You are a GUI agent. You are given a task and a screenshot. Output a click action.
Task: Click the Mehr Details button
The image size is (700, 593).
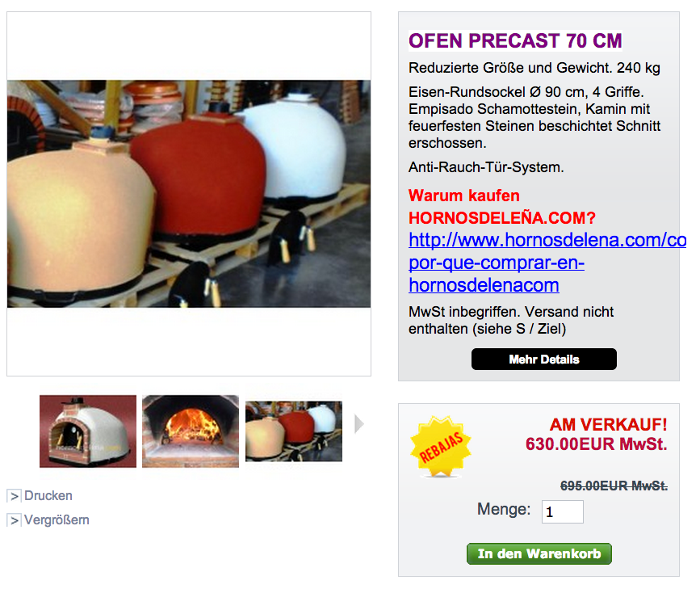click(543, 360)
